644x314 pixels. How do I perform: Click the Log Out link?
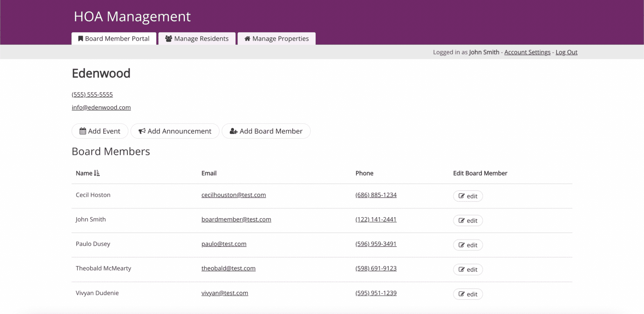[x=566, y=52]
